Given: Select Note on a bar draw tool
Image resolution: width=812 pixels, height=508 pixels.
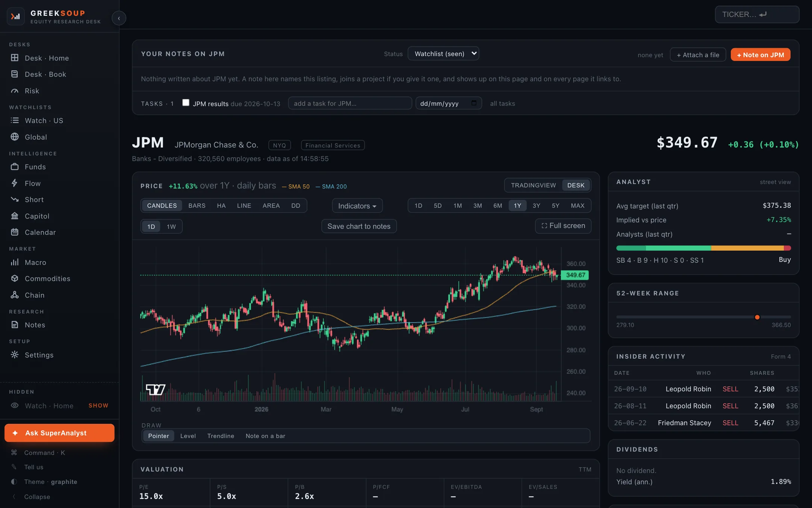Looking at the screenshot, I should pyautogui.click(x=265, y=436).
